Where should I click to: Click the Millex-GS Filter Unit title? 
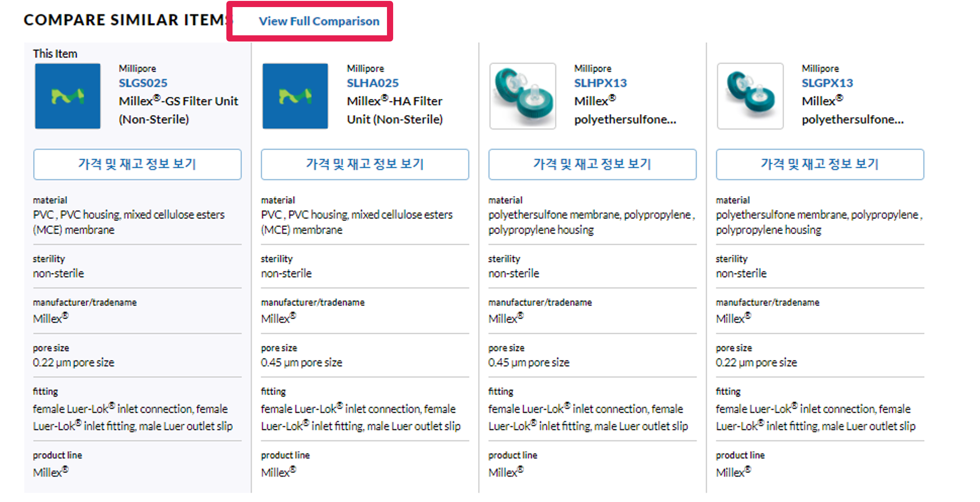pyautogui.click(x=178, y=109)
